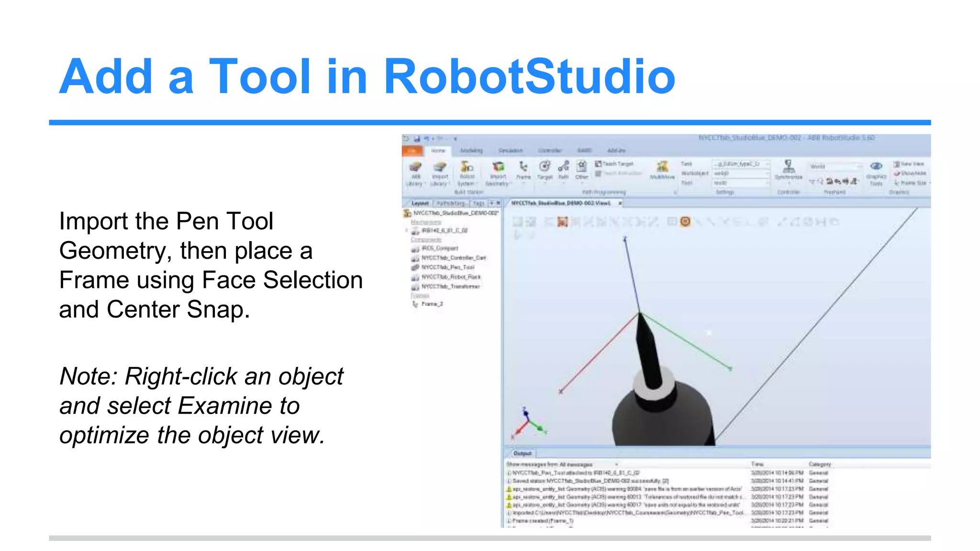The image size is (980, 551).
Task: Expand the IRB140 mechanism tree node
Action: 407,231
